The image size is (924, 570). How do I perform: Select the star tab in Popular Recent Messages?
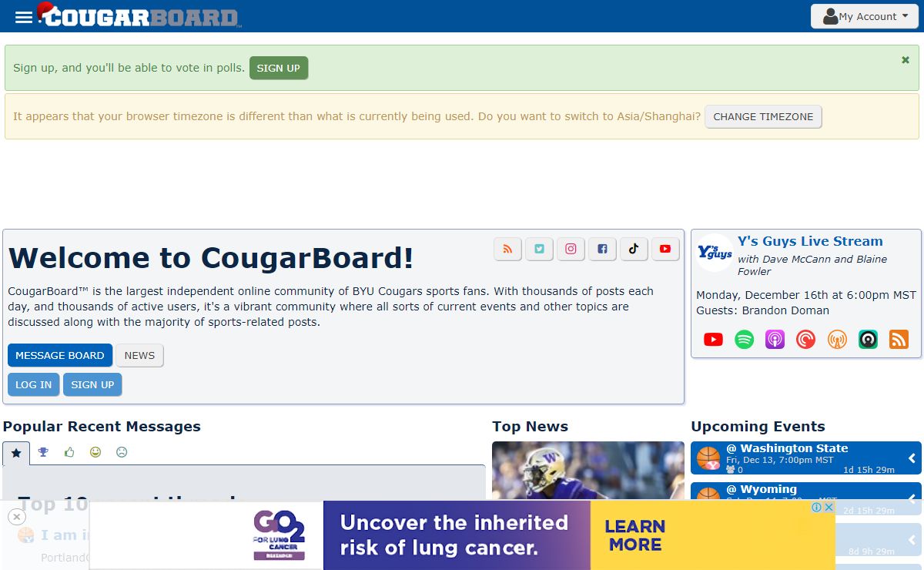point(16,453)
